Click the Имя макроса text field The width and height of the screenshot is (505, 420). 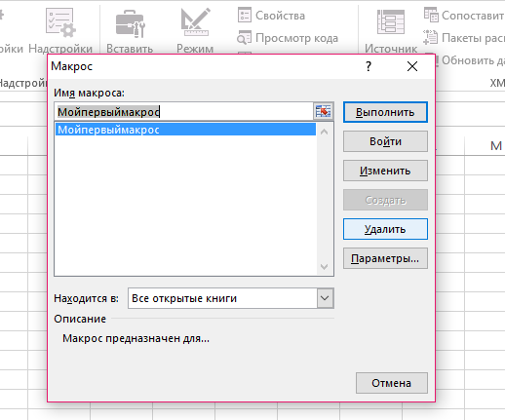184,112
